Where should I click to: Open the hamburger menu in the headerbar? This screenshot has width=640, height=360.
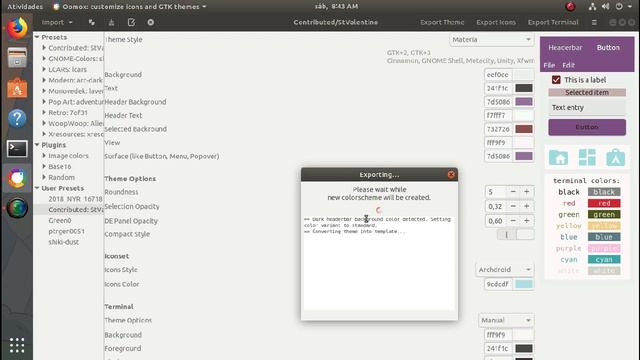tap(594, 22)
